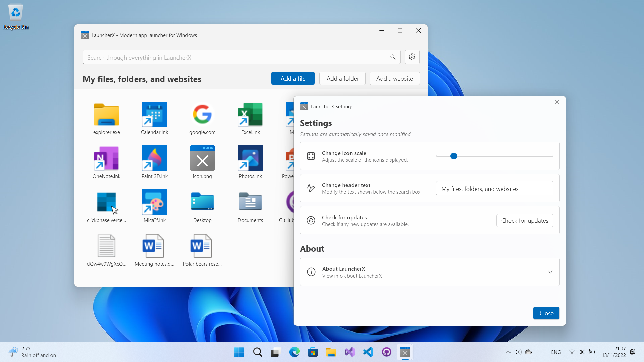Open GitHub Desktop from taskbar
The image size is (644, 362).
coord(386,352)
